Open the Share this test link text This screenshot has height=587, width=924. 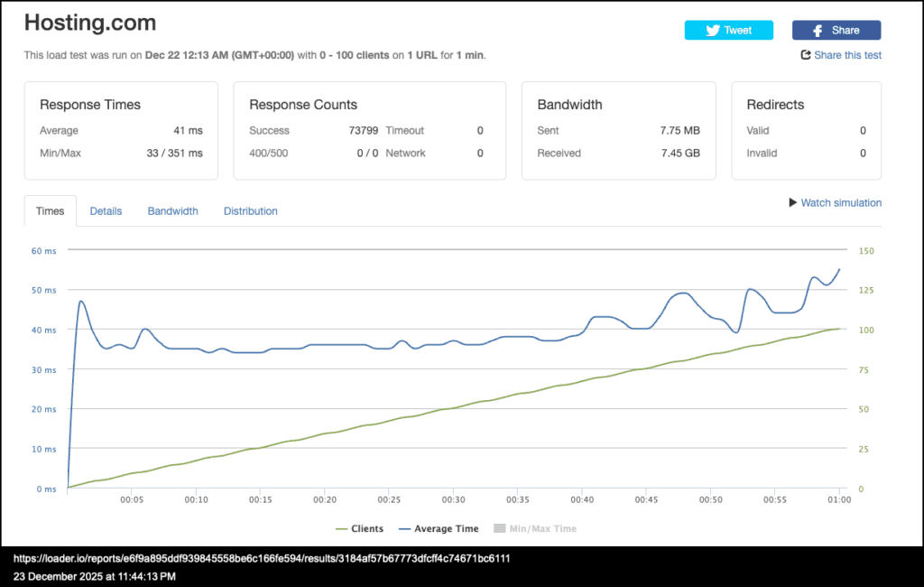coord(847,55)
